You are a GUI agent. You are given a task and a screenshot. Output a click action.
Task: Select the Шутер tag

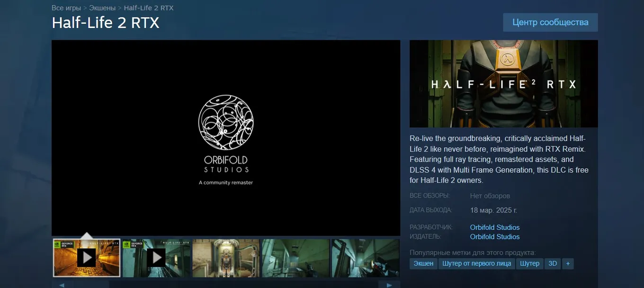pyautogui.click(x=529, y=263)
